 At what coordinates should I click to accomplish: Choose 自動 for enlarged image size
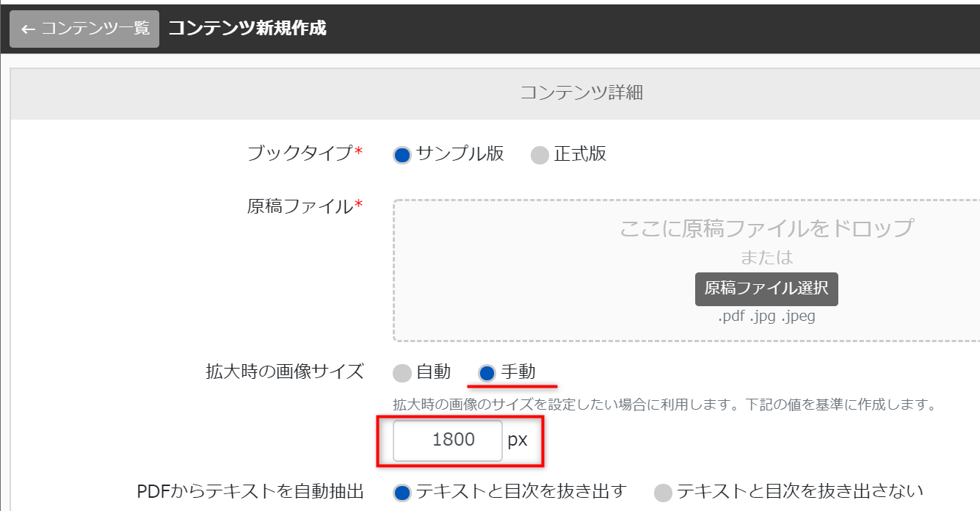click(x=402, y=373)
